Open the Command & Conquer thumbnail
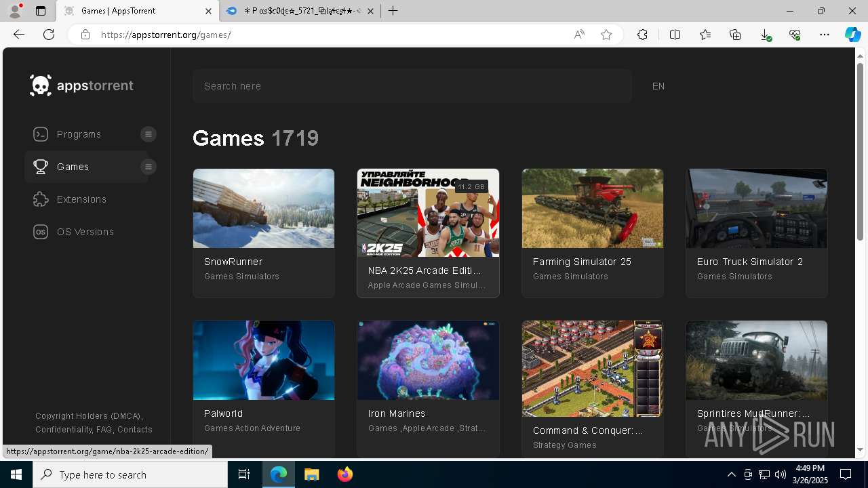This screenshot has width=868, height=488. [x=593, y=369]
